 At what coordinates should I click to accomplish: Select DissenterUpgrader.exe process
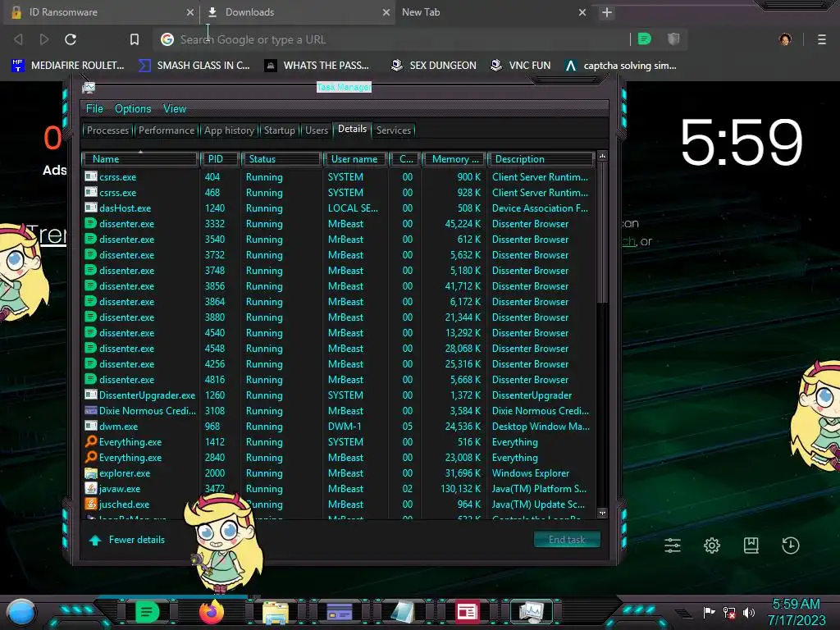pyautogui.click(x=339, y=395)
